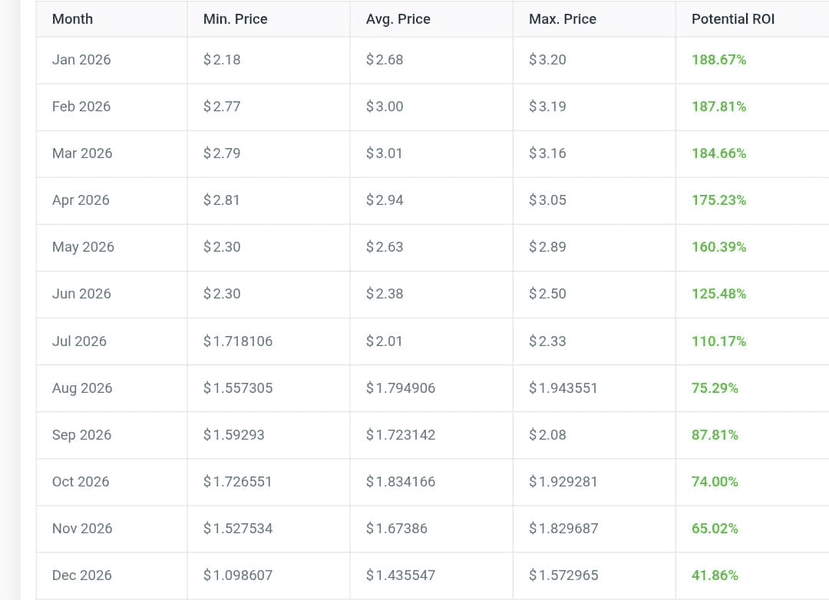Click the Potential ROI column header

(732, 19)
